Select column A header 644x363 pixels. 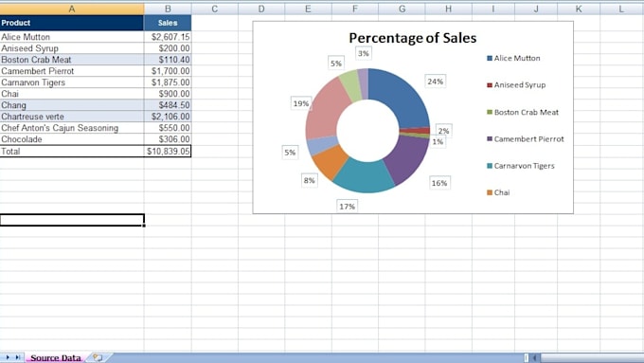coord(72,9)
